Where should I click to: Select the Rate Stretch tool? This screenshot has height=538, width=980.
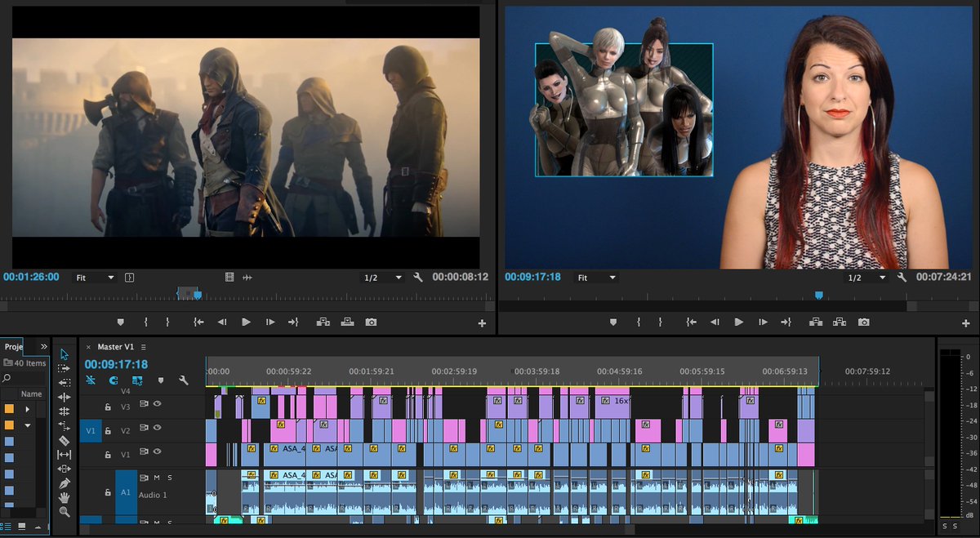pyautogui.click(x=65, y=425)
